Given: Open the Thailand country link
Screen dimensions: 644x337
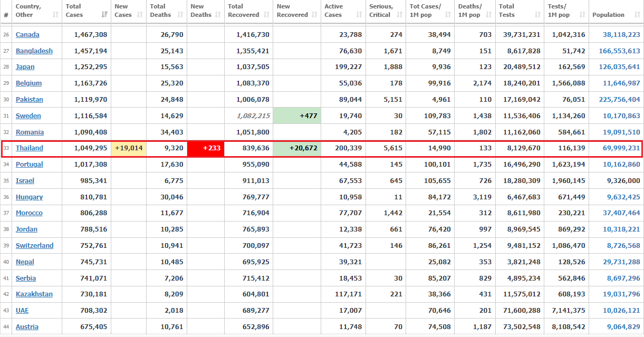Looking at the screenshot, I should tap(30, 148).
